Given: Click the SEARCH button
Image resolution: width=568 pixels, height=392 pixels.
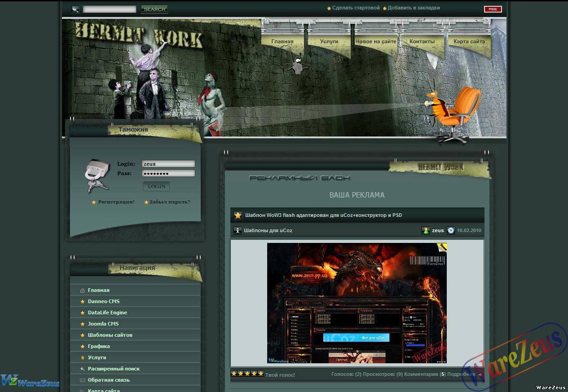Looking at the screenshot, I should click(154, 9).
